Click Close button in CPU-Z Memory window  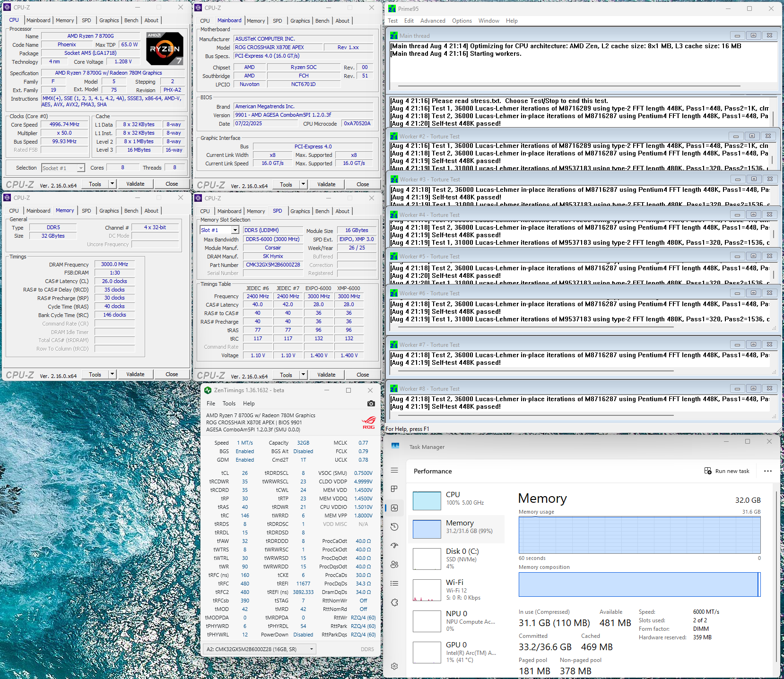coord(172,374)
